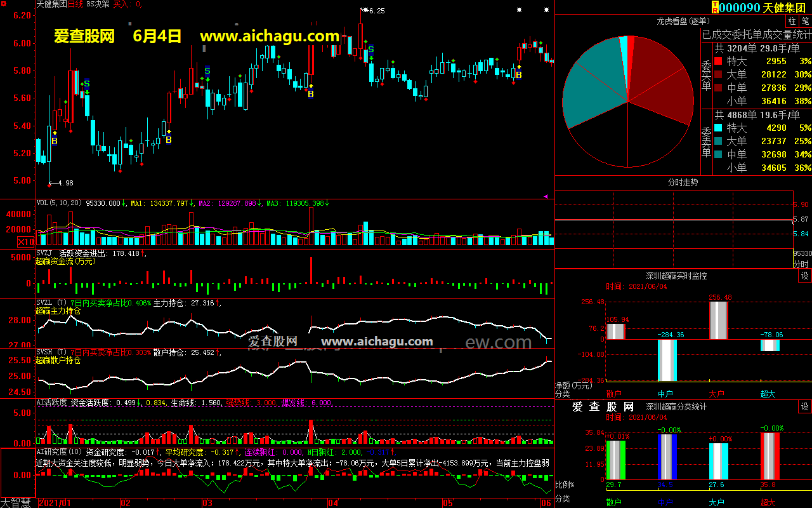Click the SVZL (7) indicator label
812x508 pixels.
(x=52, y=303)
